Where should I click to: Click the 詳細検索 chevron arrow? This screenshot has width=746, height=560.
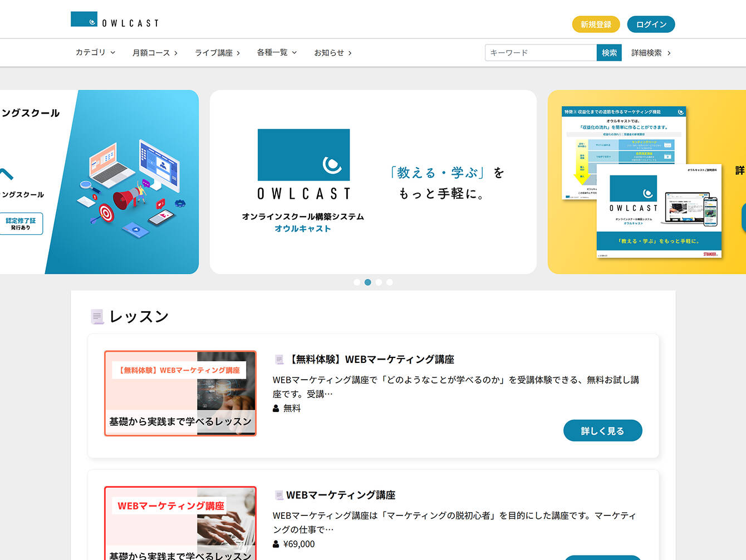tap(669, 53)
